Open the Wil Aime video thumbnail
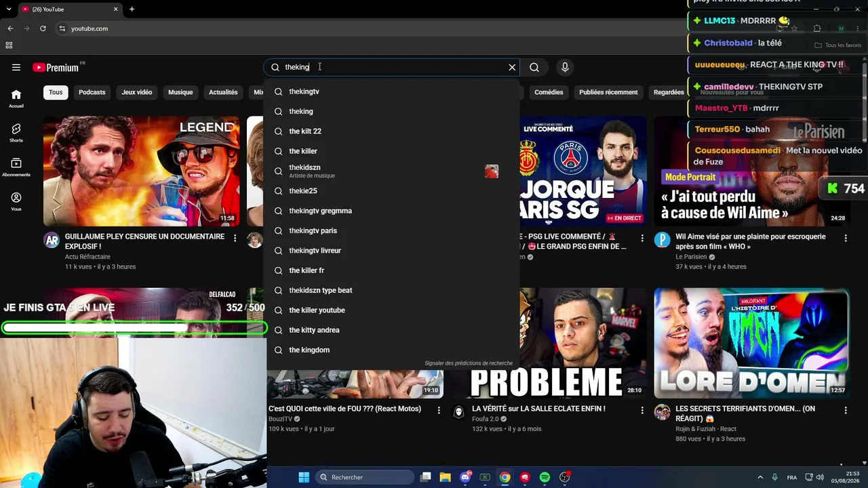The width and height of the screenshot is (868, 488). [751, 171]
